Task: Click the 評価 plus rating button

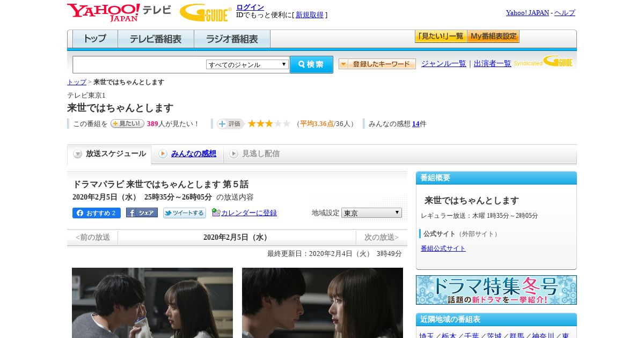Action: click(230, 124)
